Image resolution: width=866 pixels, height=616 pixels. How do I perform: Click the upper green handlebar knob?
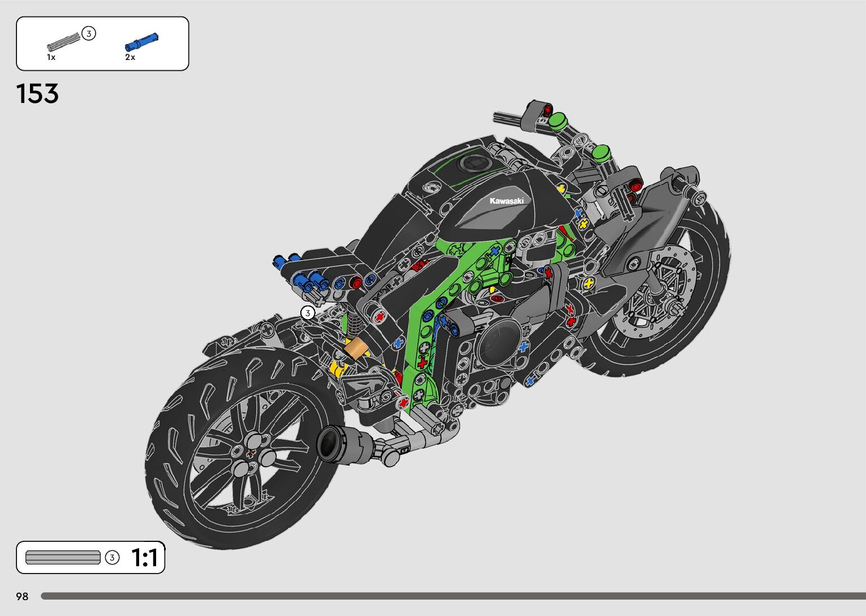pos(558,119)
